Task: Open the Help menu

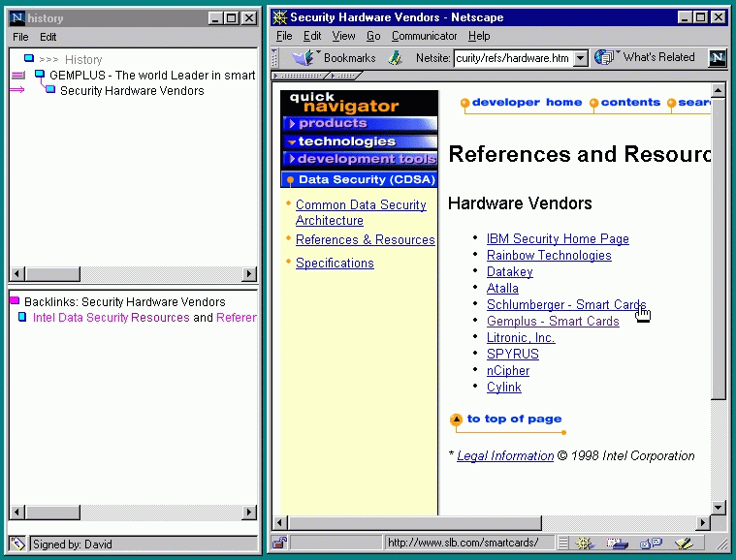Action: point(479,36)
